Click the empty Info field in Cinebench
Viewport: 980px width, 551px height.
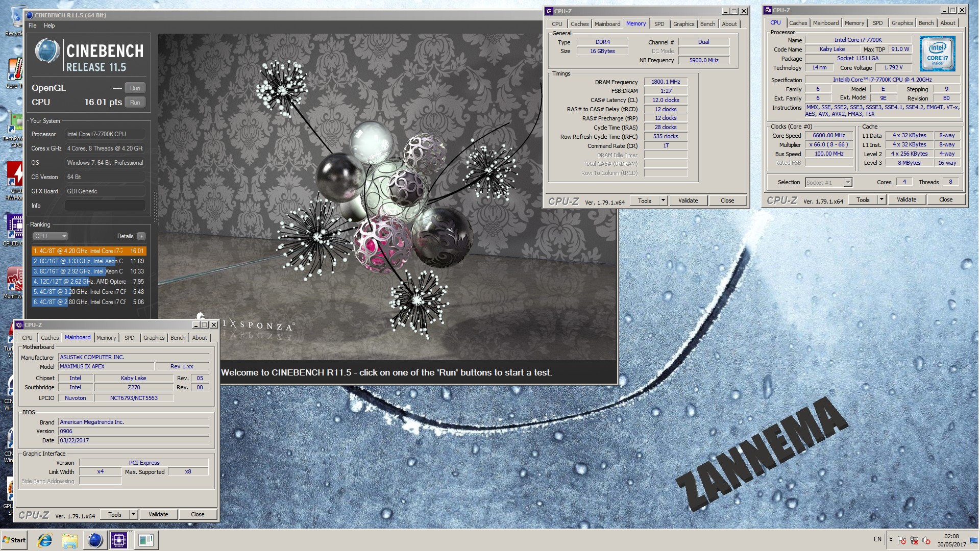tap(105, 206)
